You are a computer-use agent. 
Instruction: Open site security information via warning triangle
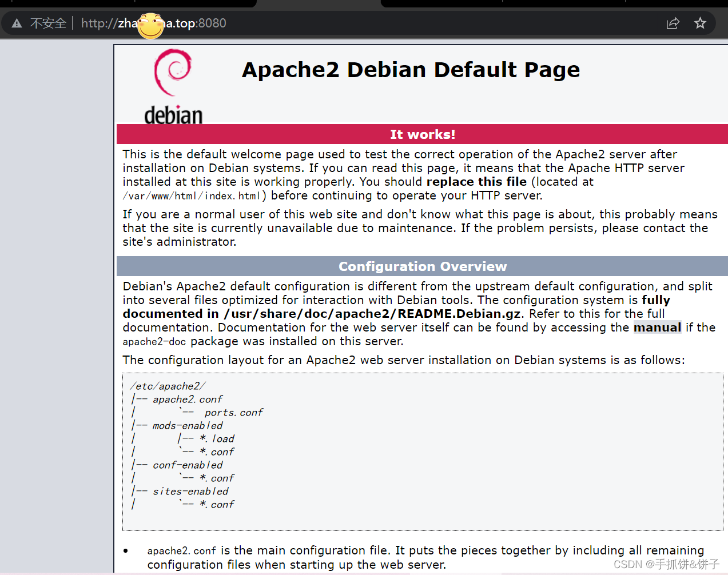point(16,23)
